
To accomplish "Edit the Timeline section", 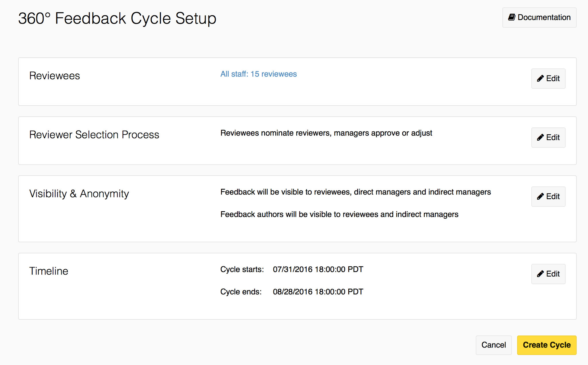I will [x=548, y=274].
